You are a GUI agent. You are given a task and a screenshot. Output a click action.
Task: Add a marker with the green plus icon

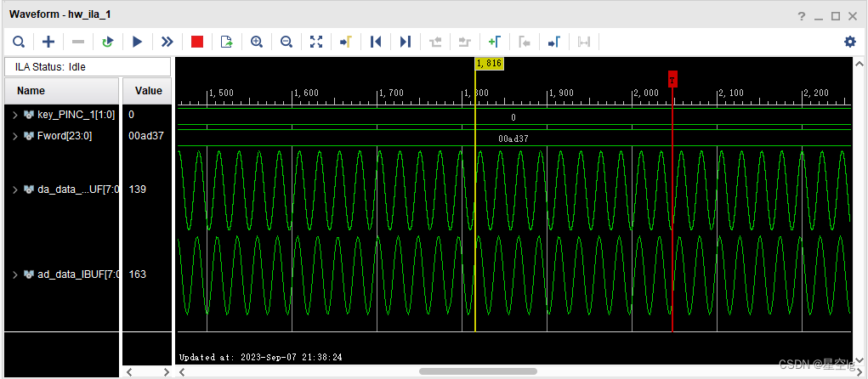494,42
